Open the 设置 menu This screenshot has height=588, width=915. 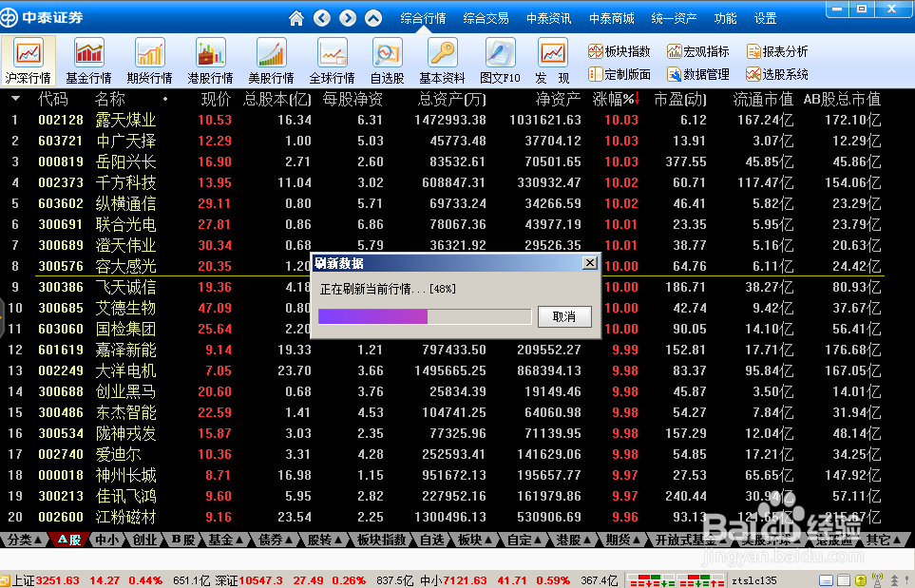765,19
